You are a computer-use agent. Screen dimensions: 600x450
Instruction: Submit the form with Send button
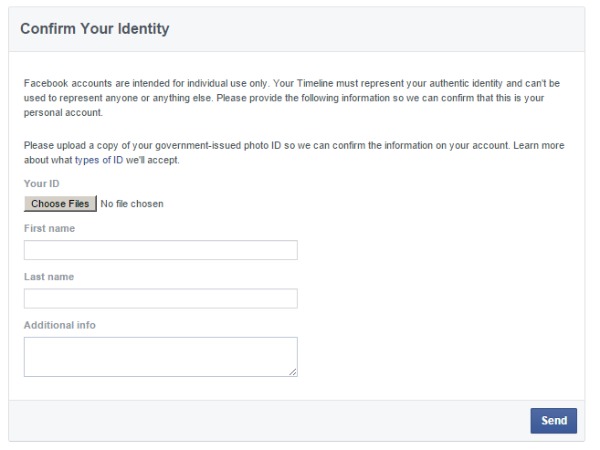click(553, 421)
